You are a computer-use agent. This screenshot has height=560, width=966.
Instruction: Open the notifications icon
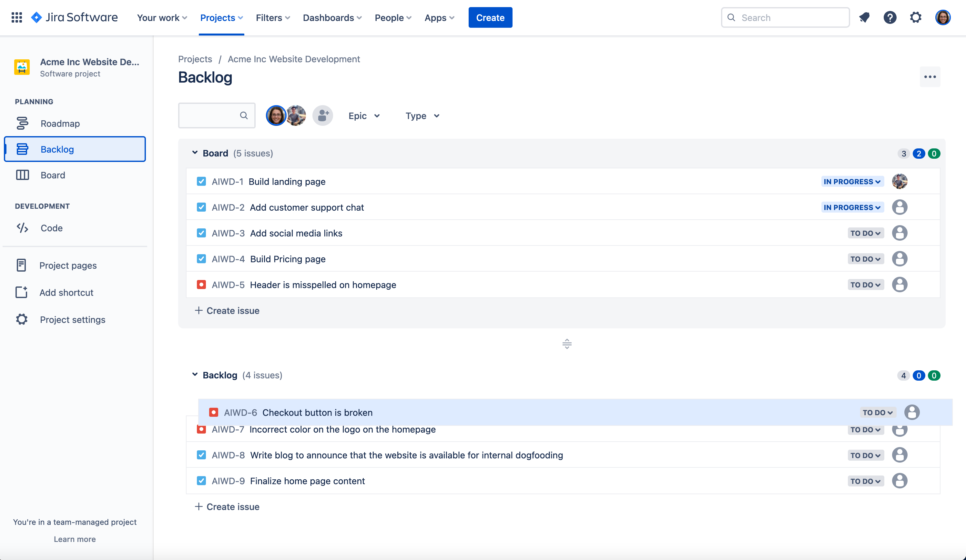tap(864, 18)
